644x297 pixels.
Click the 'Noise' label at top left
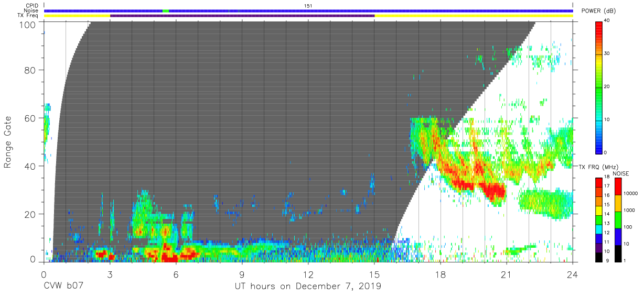31,10
